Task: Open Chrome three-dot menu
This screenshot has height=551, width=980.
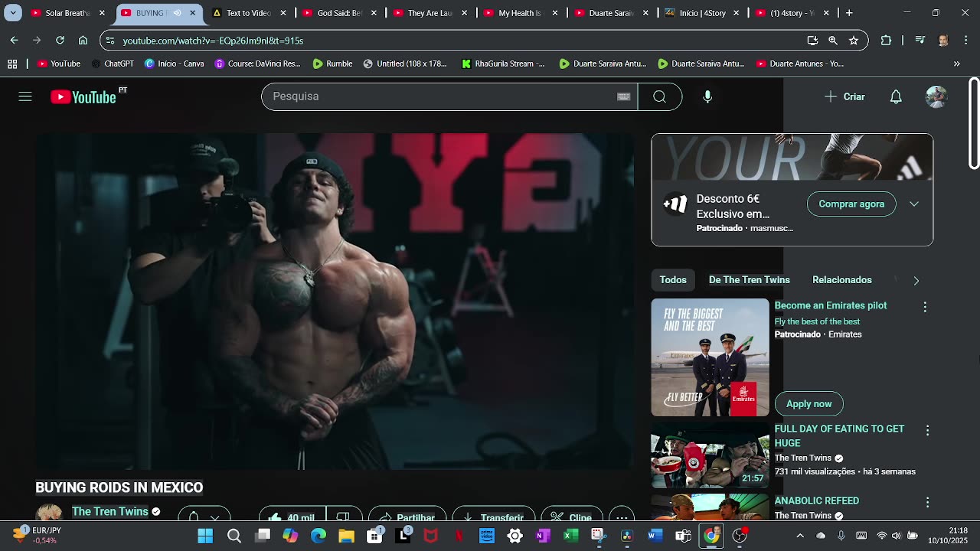Action: click(x=965, y=41)
